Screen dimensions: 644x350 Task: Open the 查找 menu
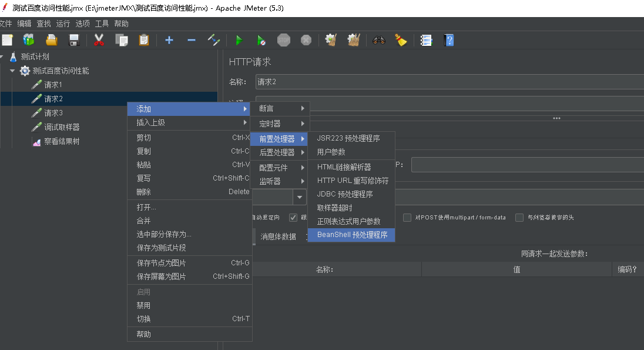[43, 24]
